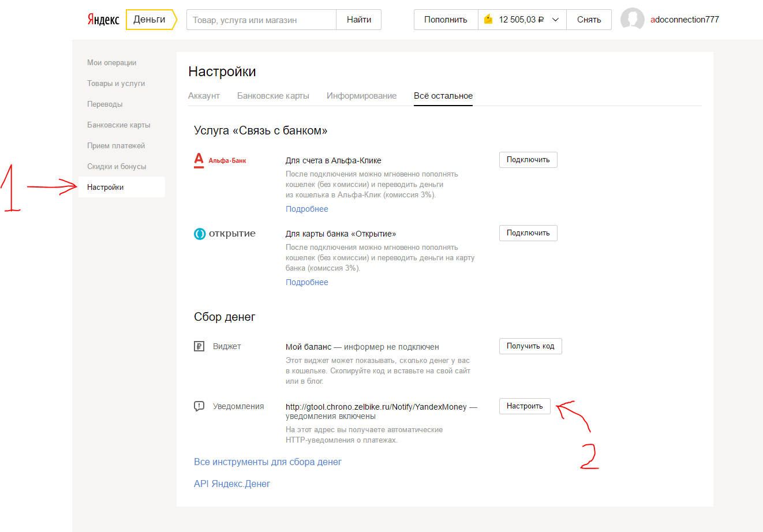Open the user avatar picture
The width and height of the screenshot is (763, 532).
(632, 20)
